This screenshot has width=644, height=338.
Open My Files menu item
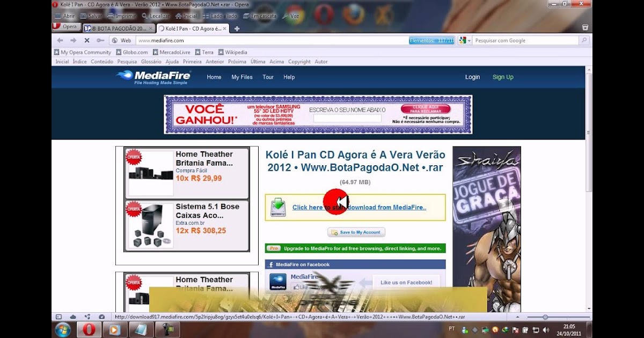pyautogui.click(x=242, y=77)
